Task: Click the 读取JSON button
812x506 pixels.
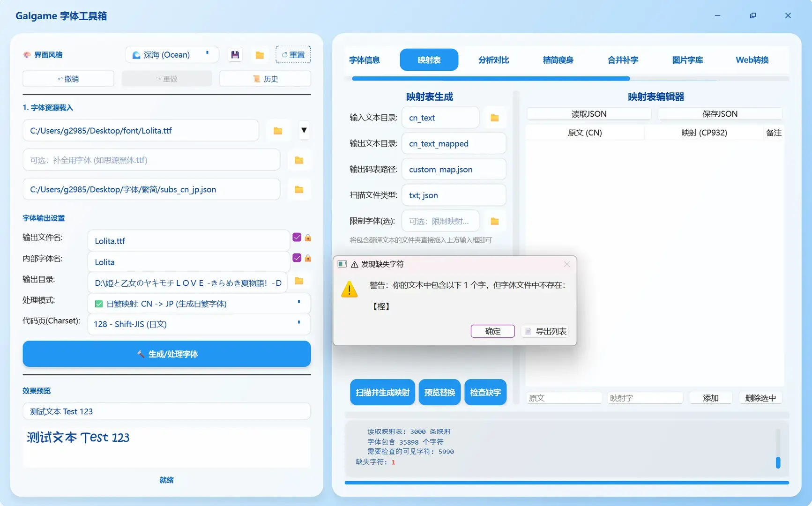Action: coord(589,114)
